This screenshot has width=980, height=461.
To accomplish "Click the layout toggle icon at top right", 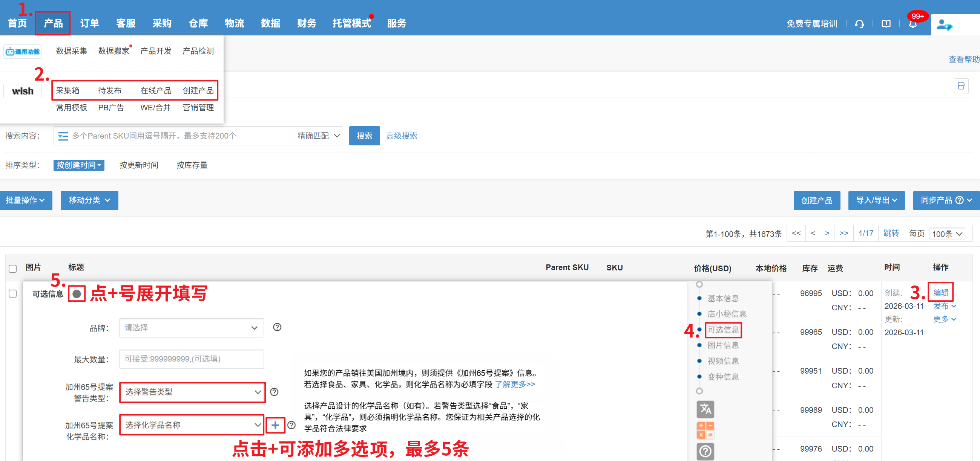I will pyautogui.click(x=961, y=86).
